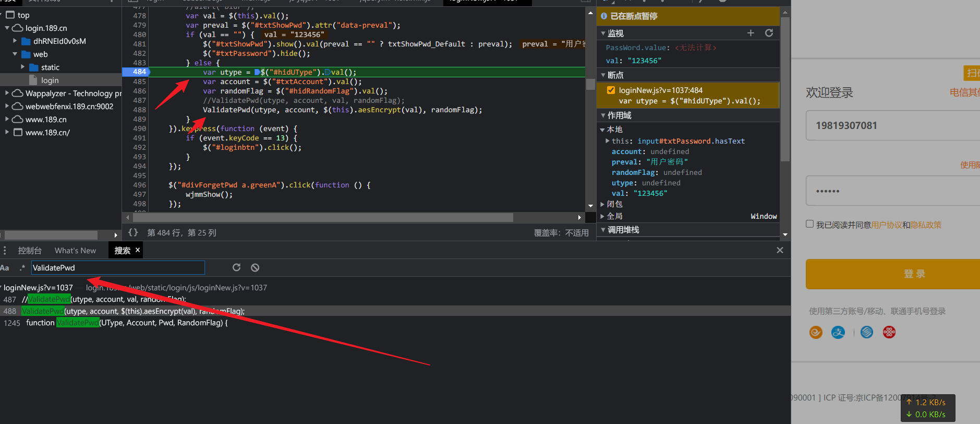Collapse the 本地 local scope
The image size is (980, 424).
602,129
